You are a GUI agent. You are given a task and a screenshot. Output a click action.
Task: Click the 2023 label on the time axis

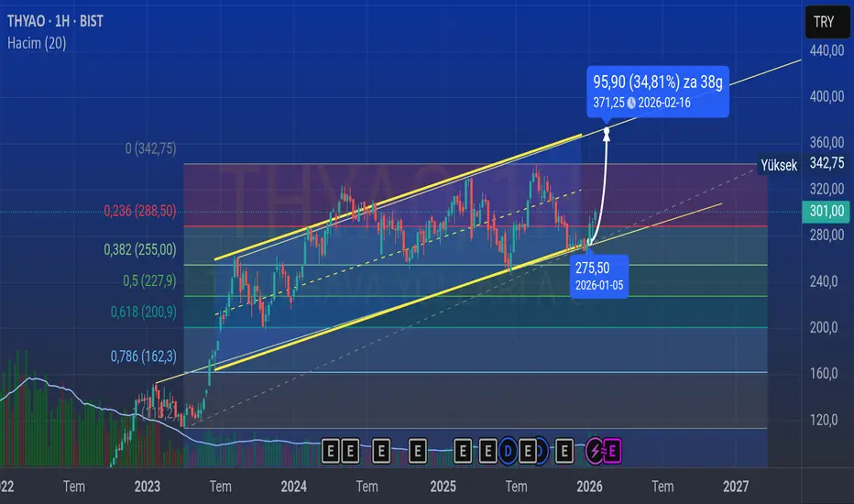point(147,486)
